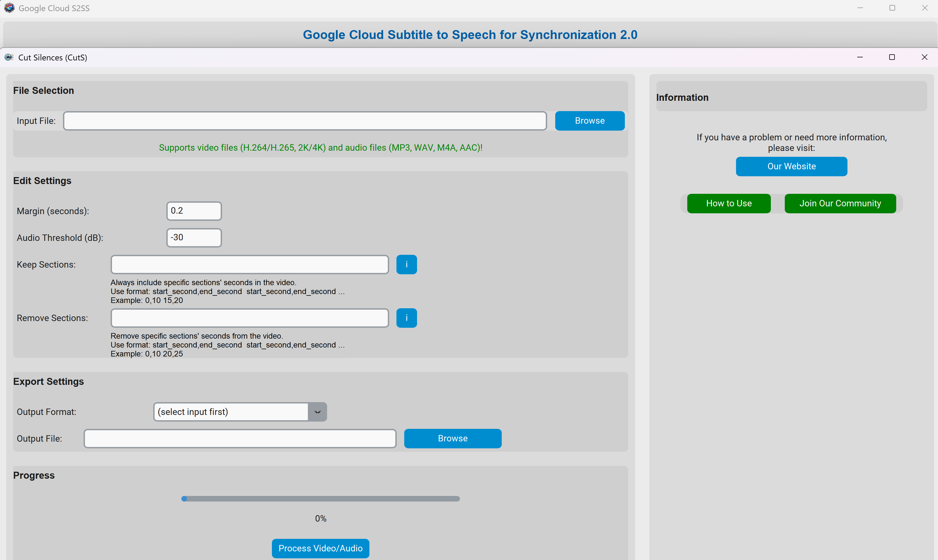
Task: Browse for an input file
Action: pos(589,121)
